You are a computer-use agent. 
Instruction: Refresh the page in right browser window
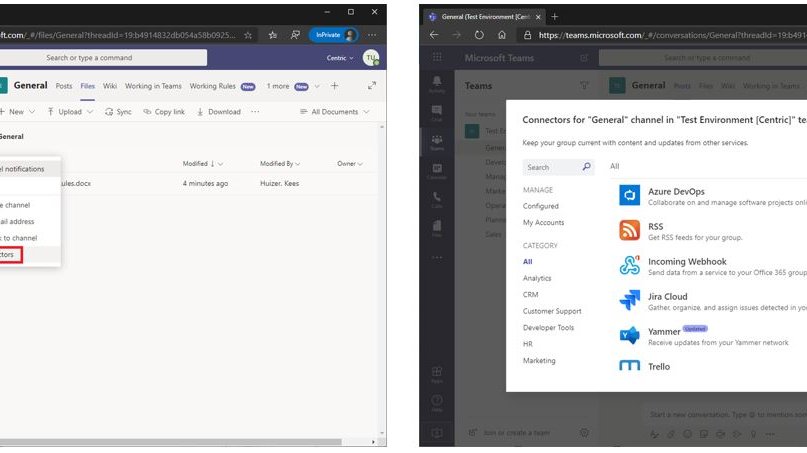pyautogui.click(x=479, y=35)
